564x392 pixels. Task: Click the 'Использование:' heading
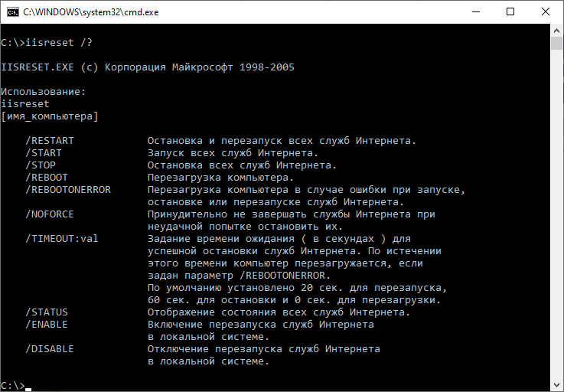pos(43,92)
